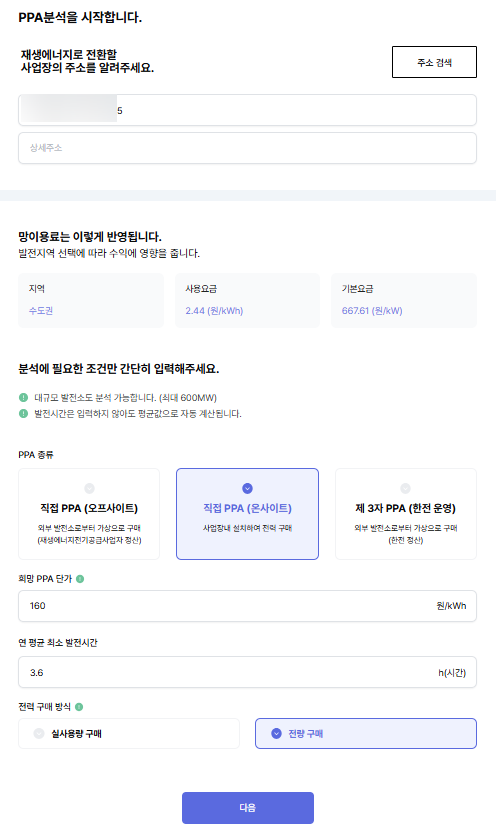This screenshot has height=831, width=496.
Task: Click the main address field ending in 5
Action: point(247,110)
